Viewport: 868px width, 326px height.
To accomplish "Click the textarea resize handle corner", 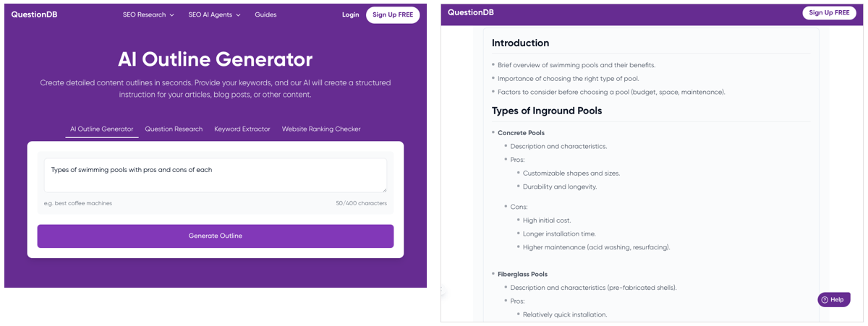I will point(384,189).
